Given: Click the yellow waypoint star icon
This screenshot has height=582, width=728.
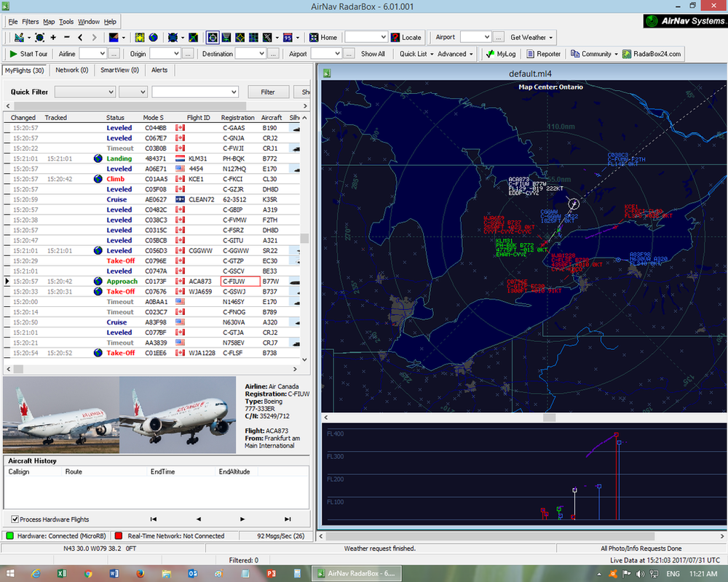Looking at the screenshot, I should coord(240,38).
